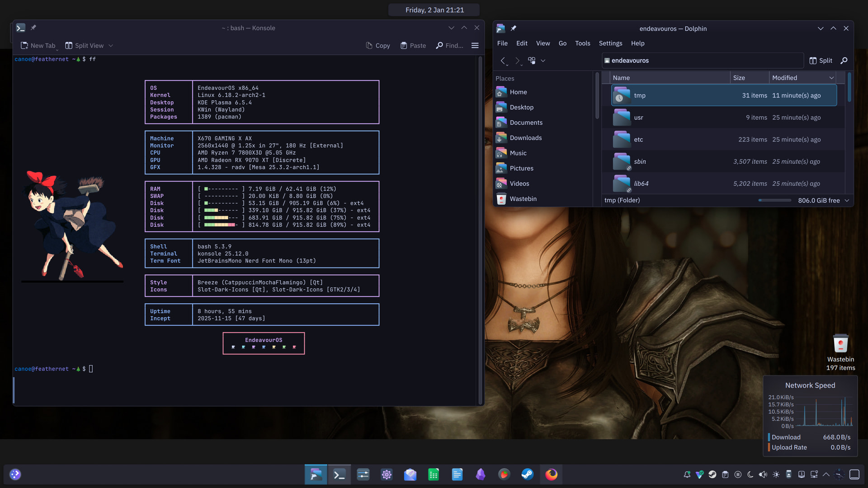868x488 pixels.
Task: Open Konsole hamburger menu
Action: tap(475, 46)
